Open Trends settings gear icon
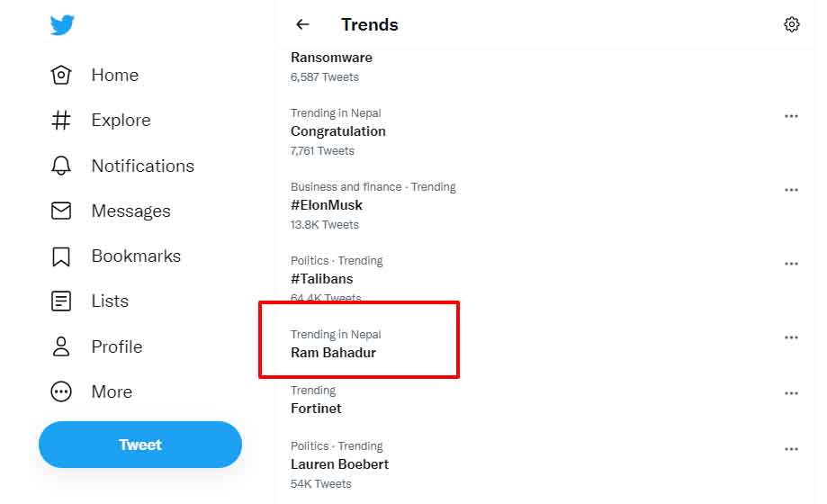The height and width of the screenshot is (504, 827). coord(792,24)
